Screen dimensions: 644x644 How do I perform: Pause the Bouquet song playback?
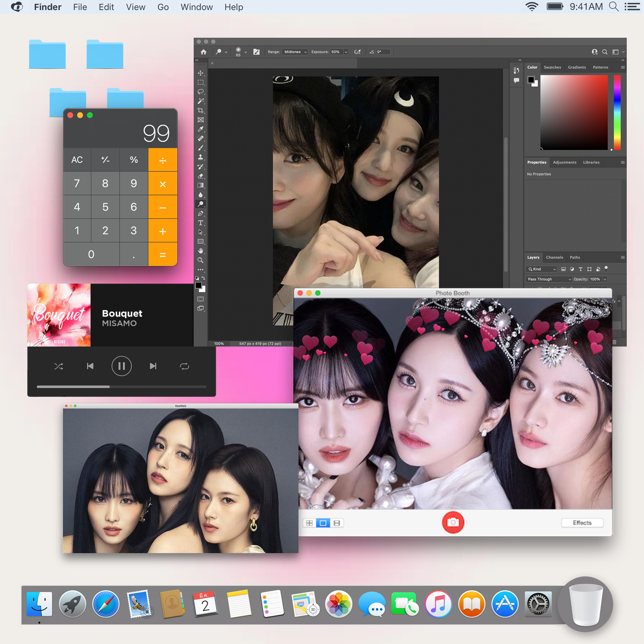tap(121, 366)
